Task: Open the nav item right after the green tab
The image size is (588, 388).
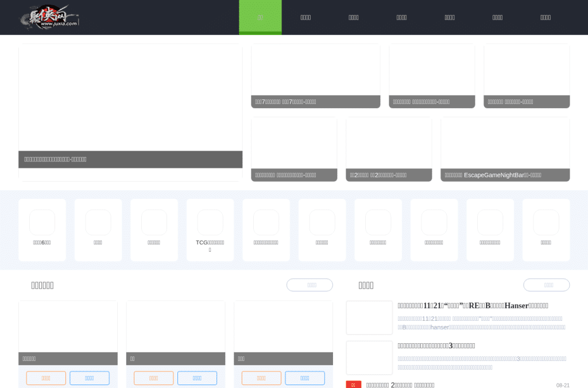Action: coord(305,17)
